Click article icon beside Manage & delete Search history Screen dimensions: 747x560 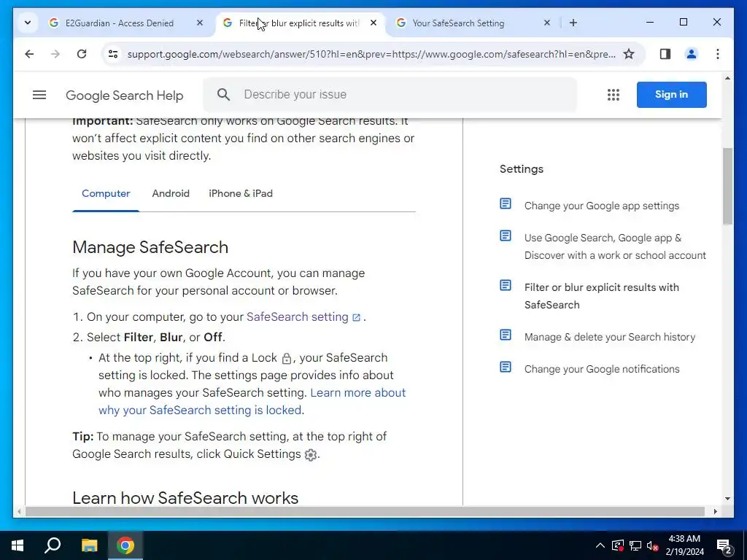point(506,335)
